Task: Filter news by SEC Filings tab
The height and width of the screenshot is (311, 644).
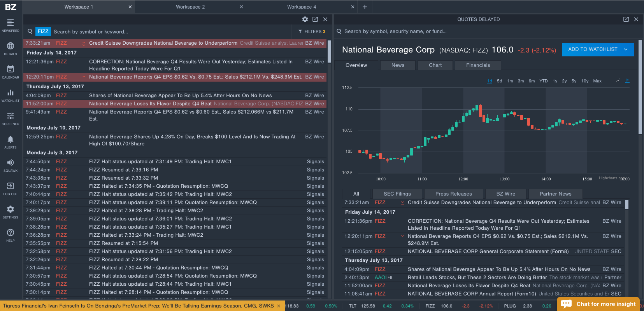Action: tap(397, 194)
